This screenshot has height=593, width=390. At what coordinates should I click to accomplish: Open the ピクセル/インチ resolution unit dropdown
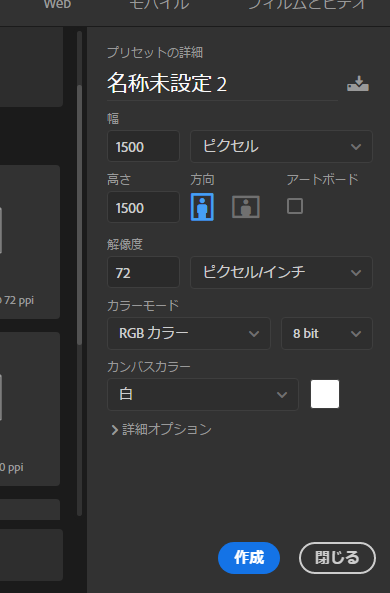pos(281,272)
